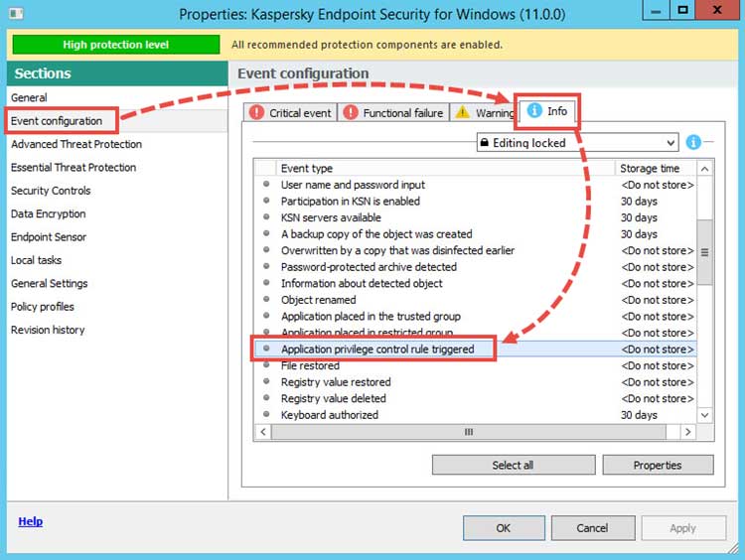The image size is (745, 560).
Task: Open the Data Encryption section
Action: tap(49, 214)
